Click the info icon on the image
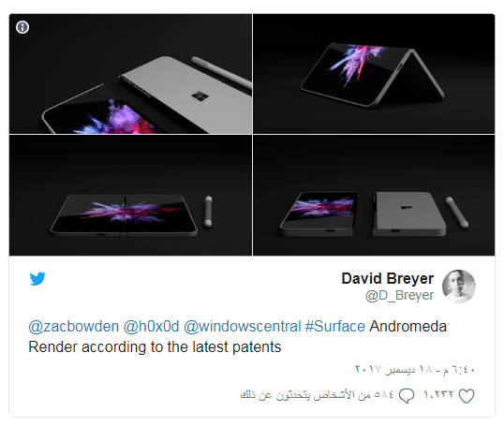Image resolution: width=504 pixels, height=427 pixels. pyautogui.click(x=22, y=27)
